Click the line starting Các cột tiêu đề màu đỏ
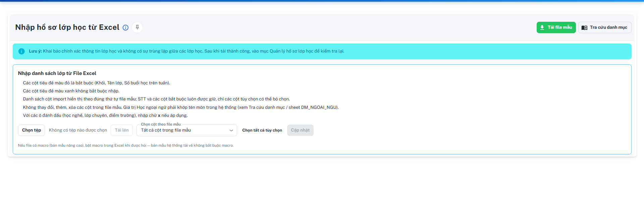 pos(97,83)
